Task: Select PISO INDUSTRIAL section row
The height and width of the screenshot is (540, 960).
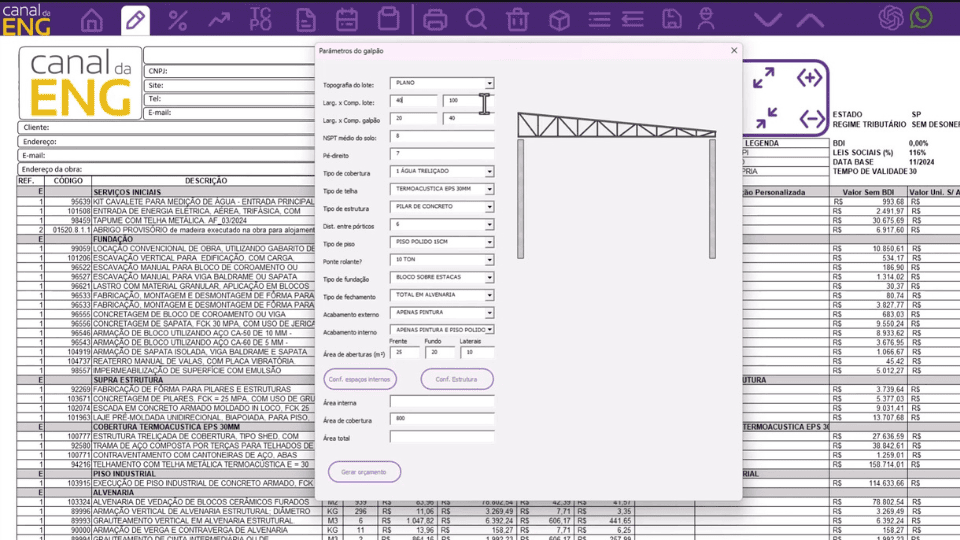Action: pyautogui.click(x=165, y=474)
